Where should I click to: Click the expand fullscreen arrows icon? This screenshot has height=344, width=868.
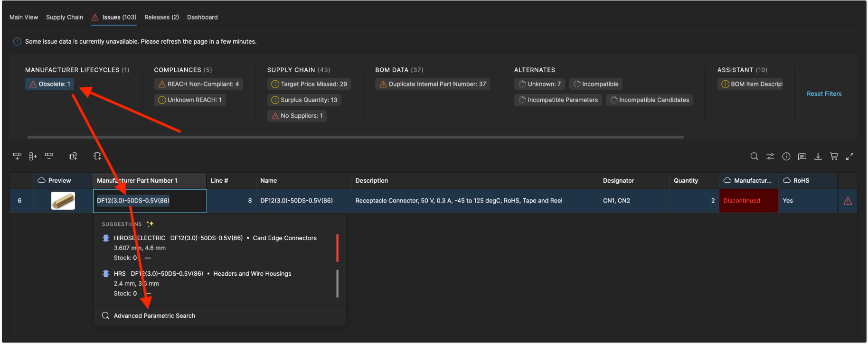pyautogui.click(x=850, y=156)
